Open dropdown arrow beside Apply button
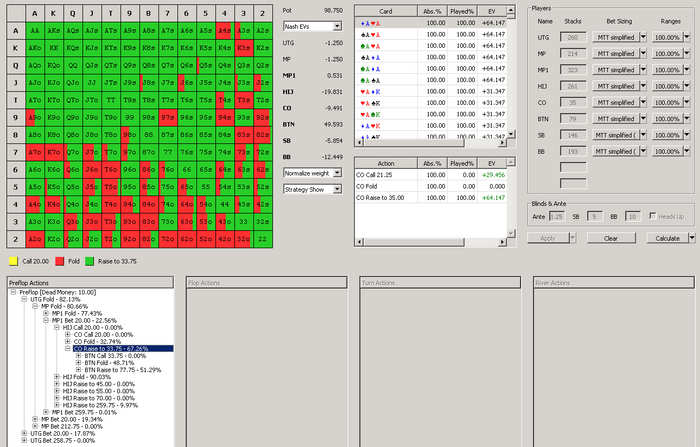This screenshot has width=700, height=447. tap(573, 238)
